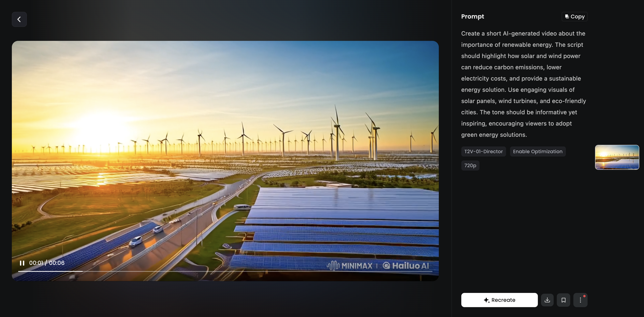Image resolution: width=644 pixels, height=317 pixels.
Task: Open the three-dot more options menu
Action: click(x=580, y=300)
